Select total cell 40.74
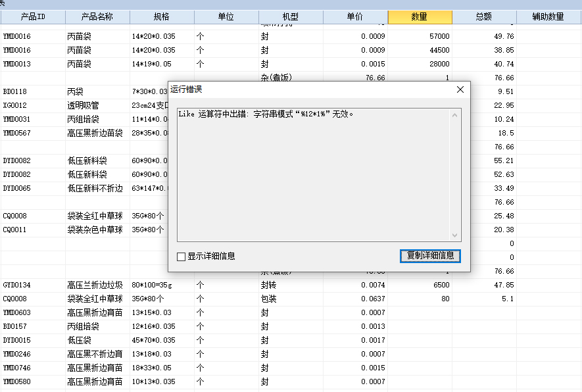This screenshot has height=392, width=582. (x=484, y=64)
